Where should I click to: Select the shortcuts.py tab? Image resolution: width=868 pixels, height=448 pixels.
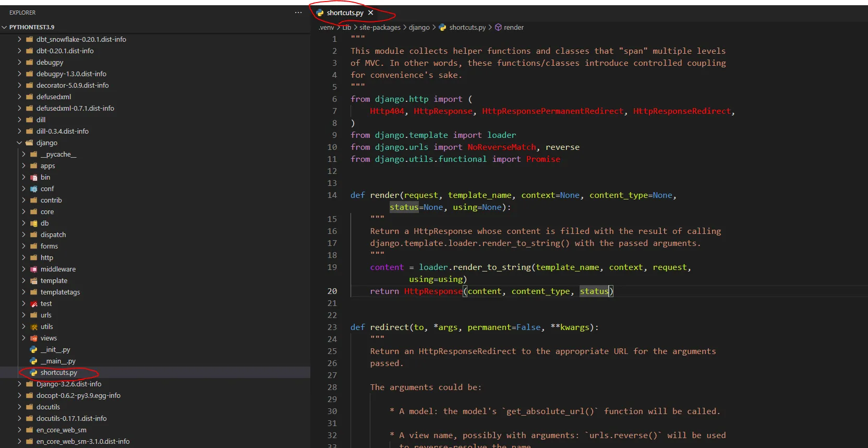[x=344, y=13]
